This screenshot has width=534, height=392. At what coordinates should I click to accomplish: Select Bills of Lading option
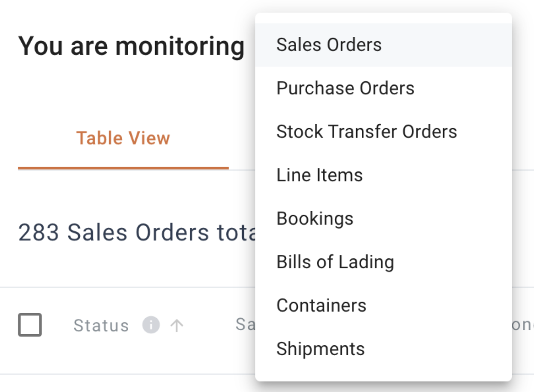(384, 262)
